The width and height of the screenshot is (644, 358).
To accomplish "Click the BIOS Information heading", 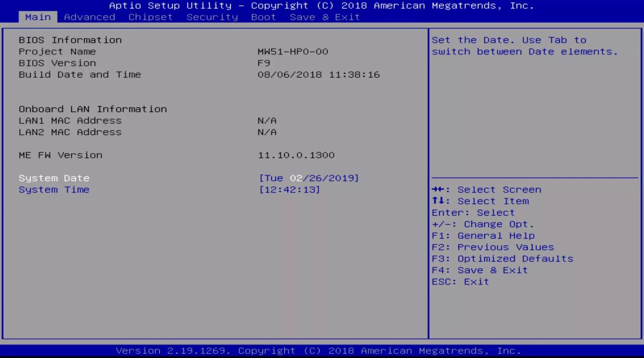I will 70,40.
